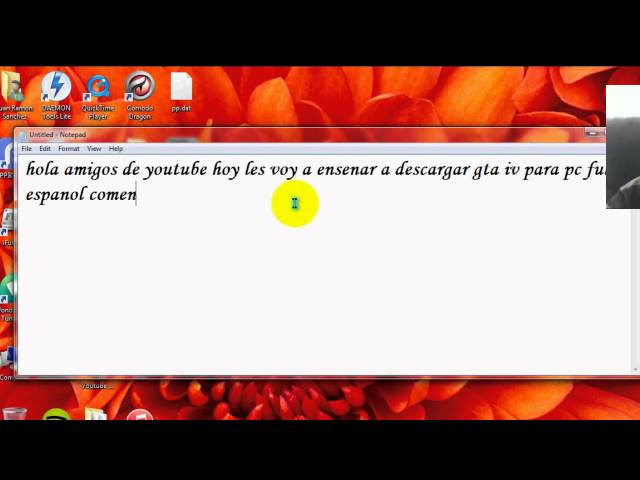This screenshot has width=640, height=480.
Task: Click the text 'hola amigos de youtube'
Action: click(117, 169)
